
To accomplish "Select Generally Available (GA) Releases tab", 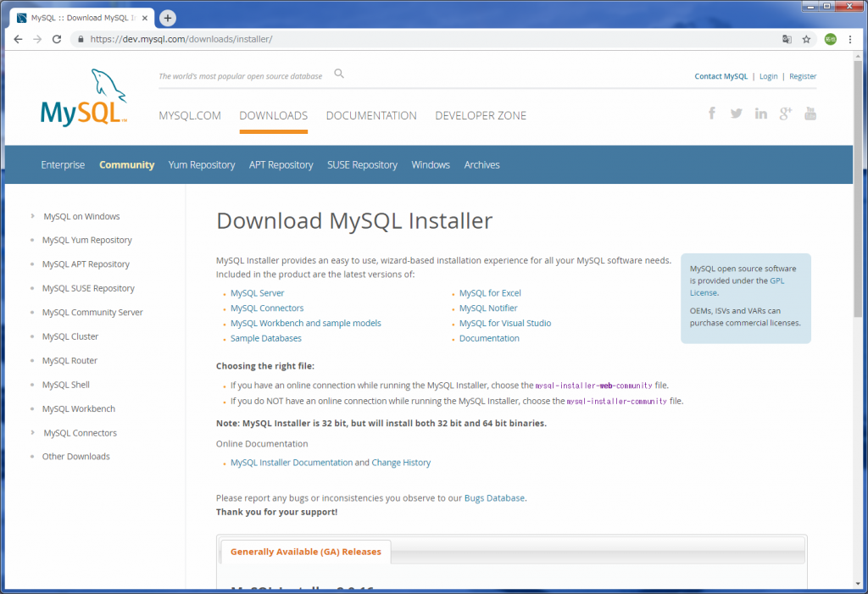I will coord(305,552).
